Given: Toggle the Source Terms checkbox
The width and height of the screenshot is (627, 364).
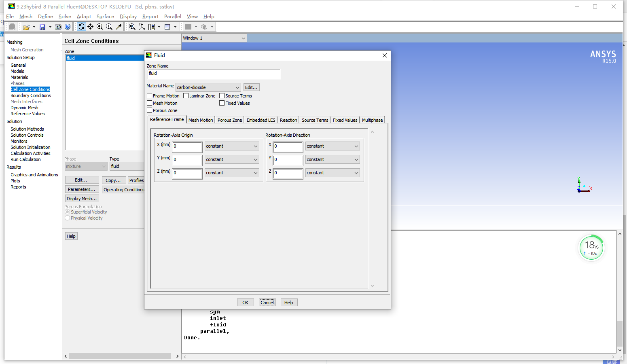Looking at the screenshot, I should pos(222,96).
